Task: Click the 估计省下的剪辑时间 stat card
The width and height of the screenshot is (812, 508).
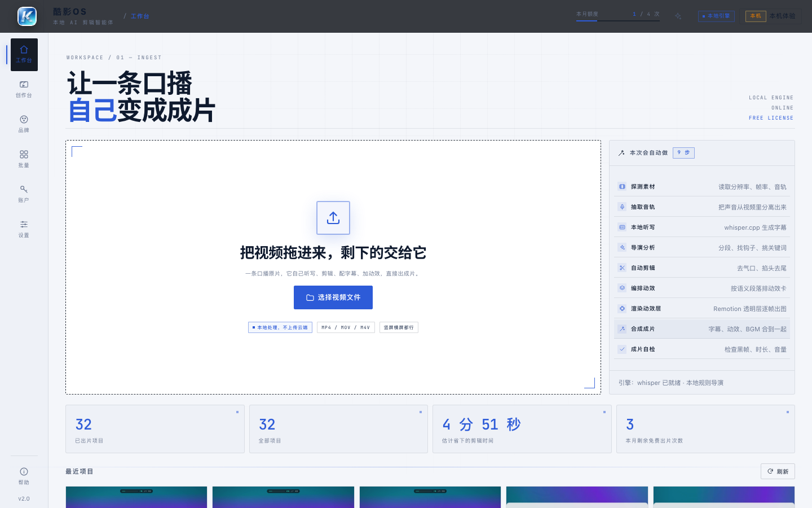Action: (x=522, y=429)
